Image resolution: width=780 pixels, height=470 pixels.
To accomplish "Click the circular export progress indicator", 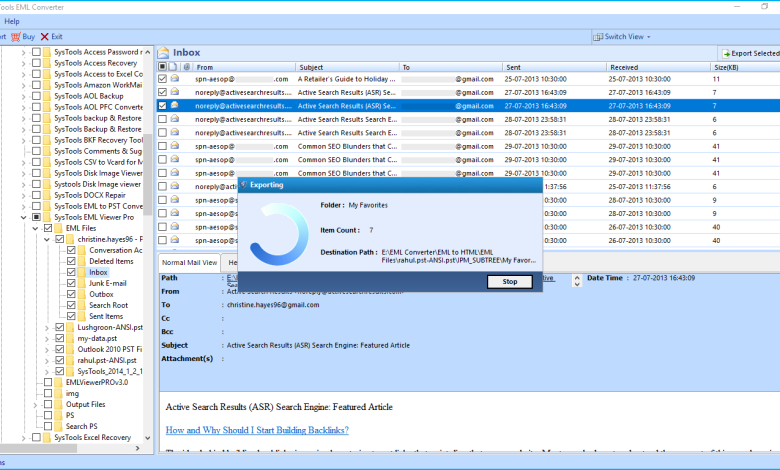I will click(x=279, y=234).
